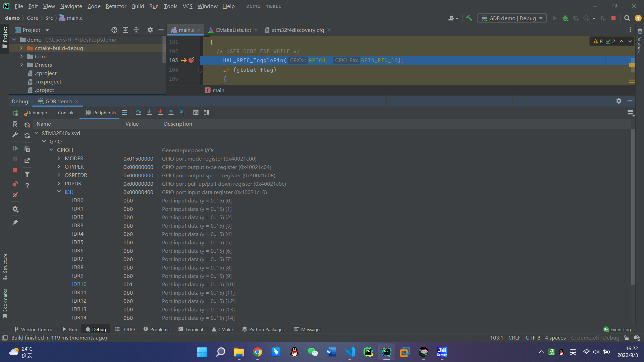Viewport: 644px width, 362px height.
Task: Mute breakpoints in the debugger sidebar
Action: [15, 195]
